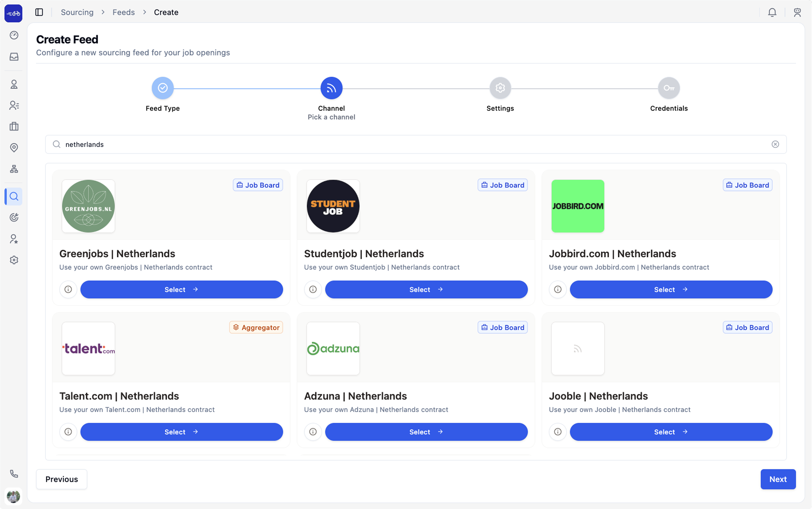Toggle the sidebar panel icon
This screenshot has width=812, height=509.
39,12
